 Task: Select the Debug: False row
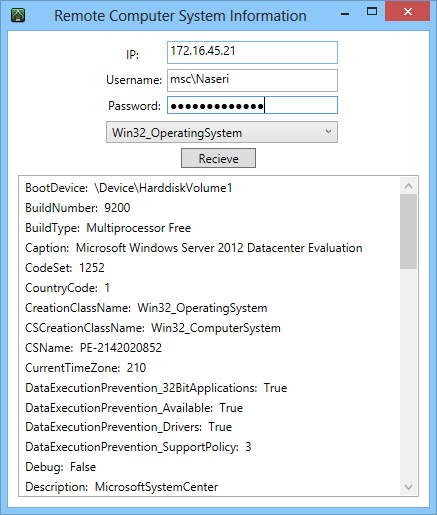coord(60,467)
